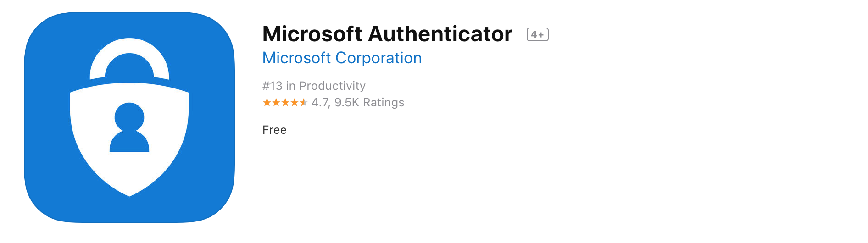The height and width of the screenshot is (243, 868).
Task: Click the Microsoft Authenticator app icon
Action: pyautogui.click(x=129, y=117)
